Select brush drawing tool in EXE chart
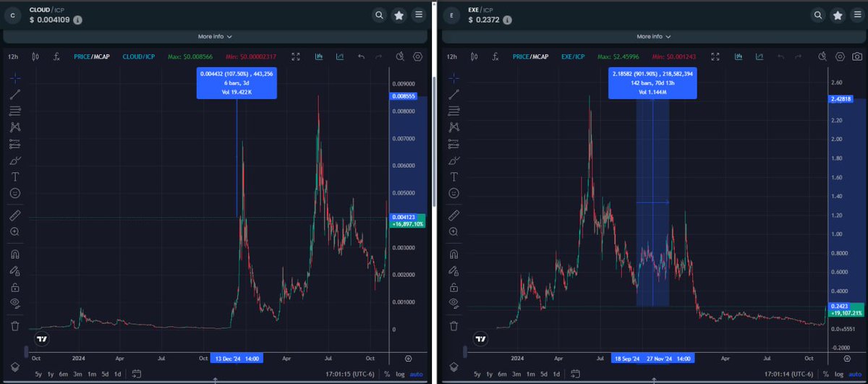The height and width of the screenshot is (384, 868). pyautogui.click(x=454, y=160)
